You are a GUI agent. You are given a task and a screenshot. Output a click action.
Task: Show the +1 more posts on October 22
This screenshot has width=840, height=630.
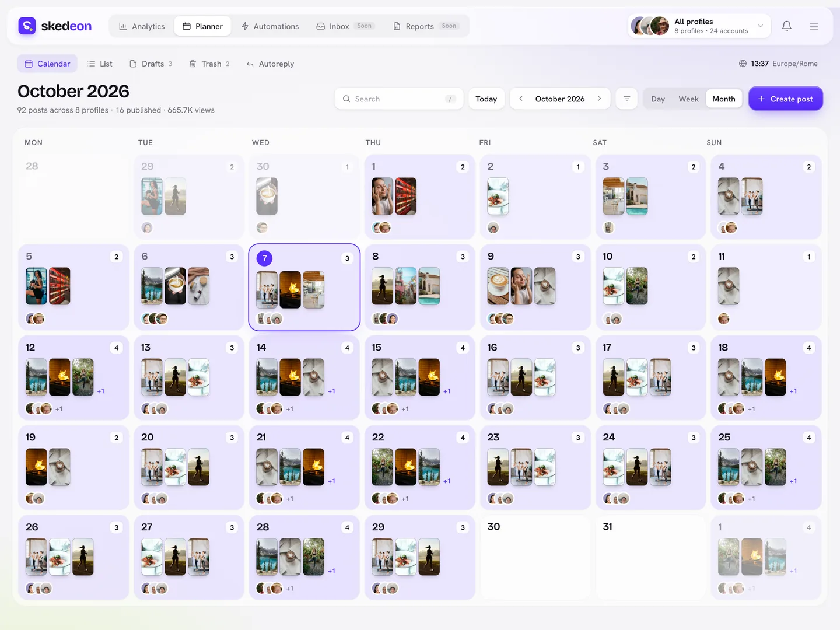pyautogui.click(x=447, y=481)
